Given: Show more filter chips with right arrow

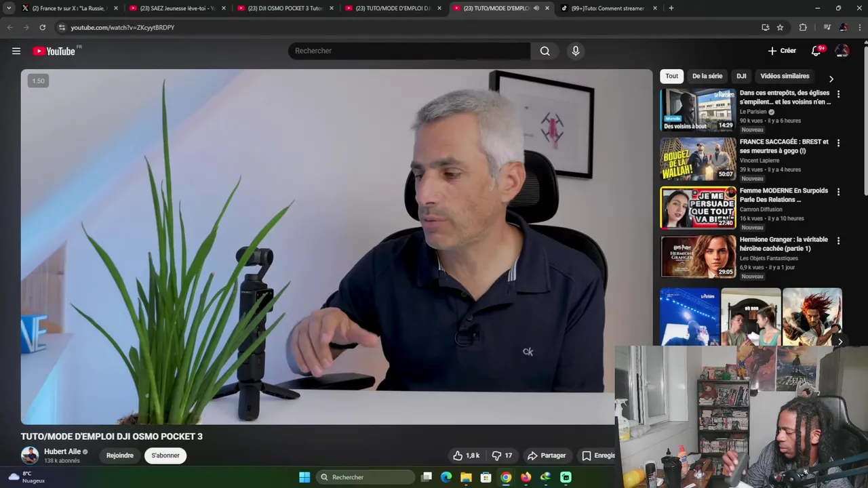Looking at the screenshot, I should click(x=831, y=79).
